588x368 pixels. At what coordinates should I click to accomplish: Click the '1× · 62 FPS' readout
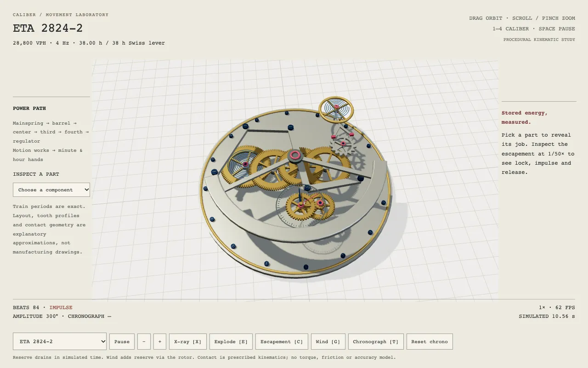click(x=557, y=307)
